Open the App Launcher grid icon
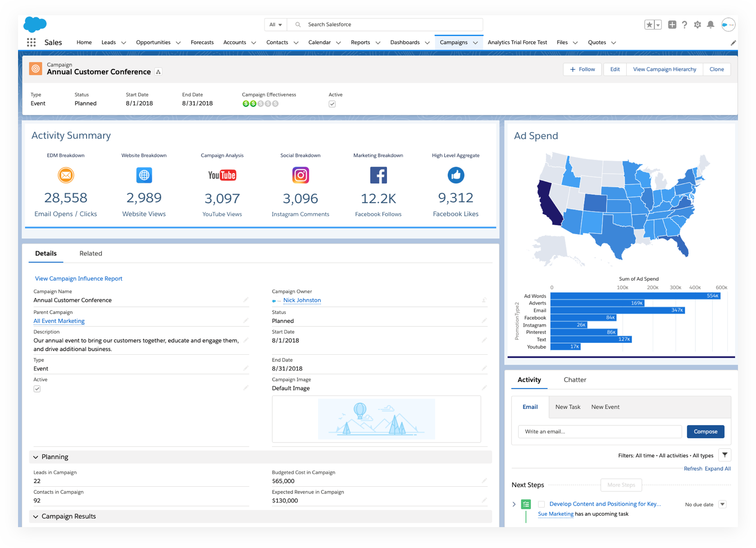This screenshot has width=756, height=548. pos(31,42)
